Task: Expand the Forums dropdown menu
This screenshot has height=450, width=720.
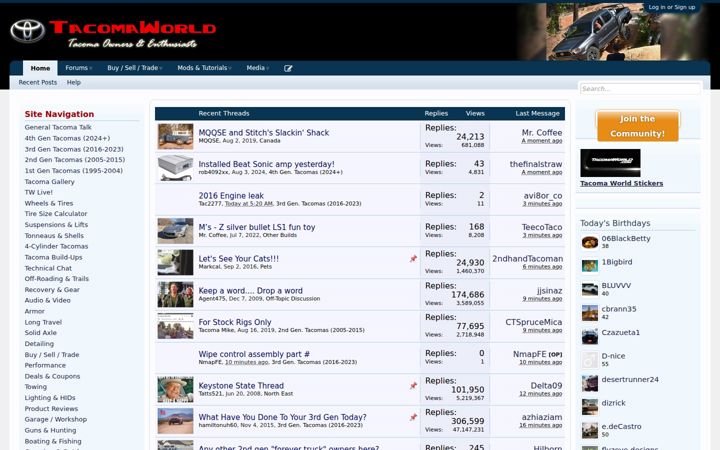Action: pyautogui.click(x=79, y=68)
